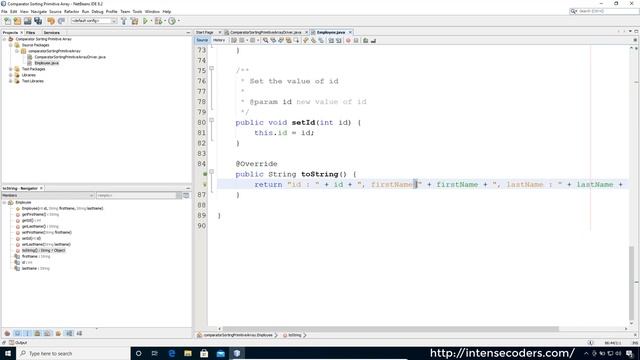Screen dimensions: 640x360
Task: Open the default config dropdown
Action: point(94,21)
